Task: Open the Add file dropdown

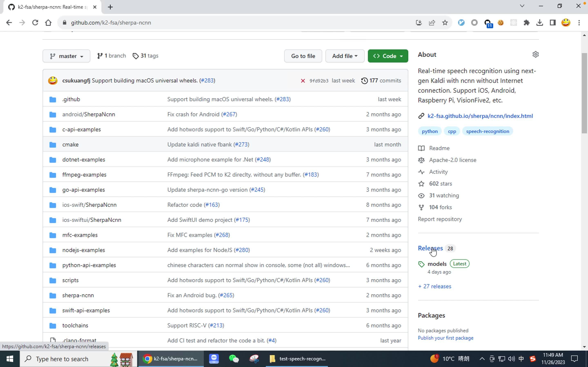Action: coord(345,56)
